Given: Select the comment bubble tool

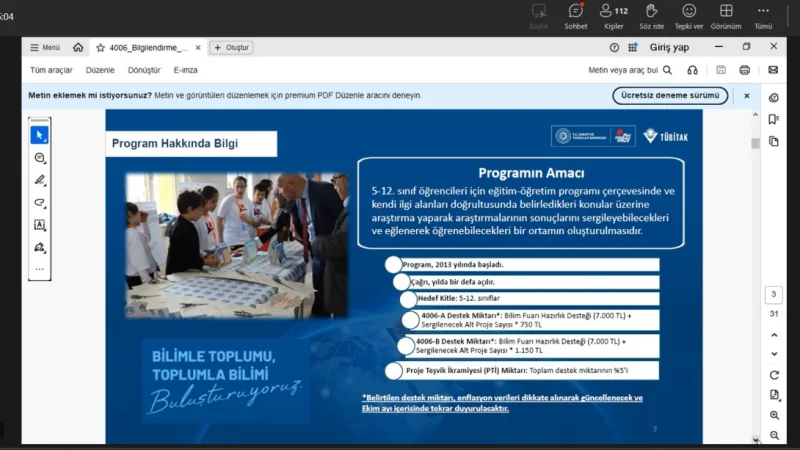Looking at the screenshot, I should click(x=39, y=158).
